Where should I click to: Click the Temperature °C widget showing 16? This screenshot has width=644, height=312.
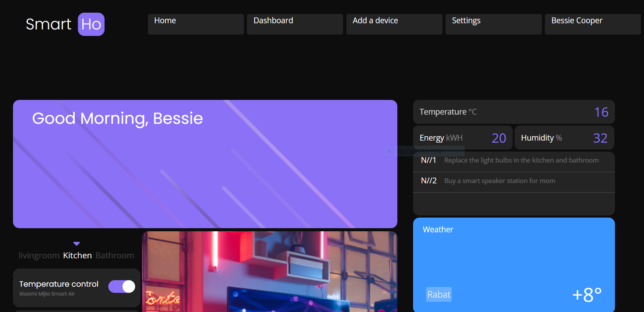coord(513,112)
